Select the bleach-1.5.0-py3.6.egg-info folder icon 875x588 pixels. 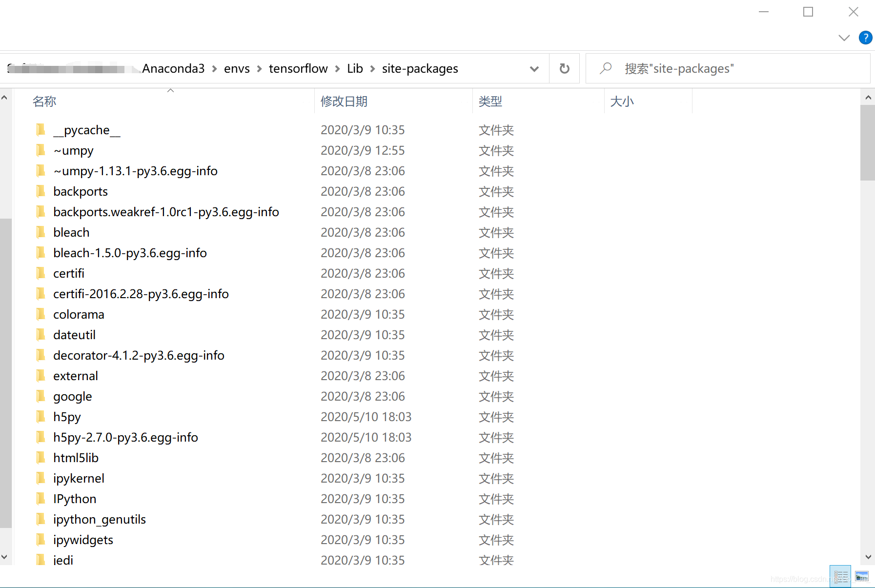pos(41,253)
